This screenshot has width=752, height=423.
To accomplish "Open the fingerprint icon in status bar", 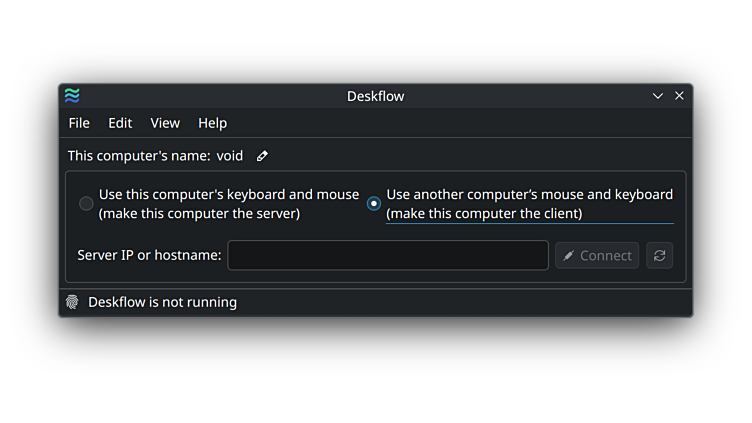I will point(72,302).
